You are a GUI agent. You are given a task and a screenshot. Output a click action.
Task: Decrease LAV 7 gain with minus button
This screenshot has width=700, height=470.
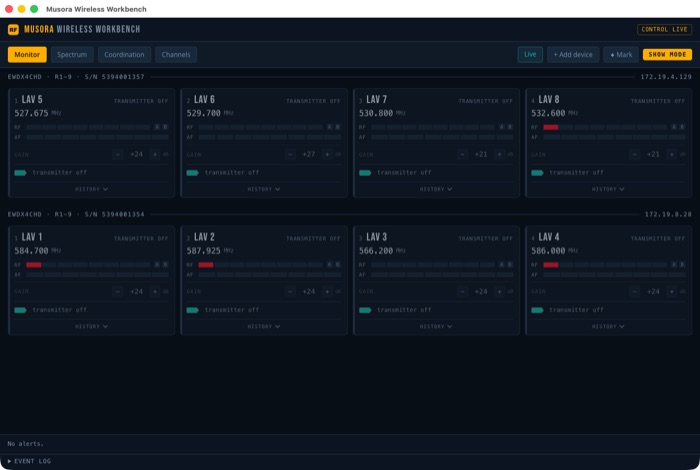(x=462, y=154)
